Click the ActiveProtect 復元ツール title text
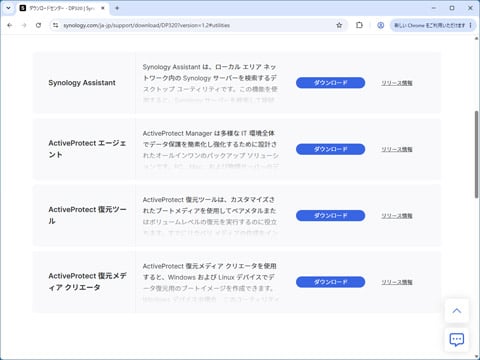Viewport: 480px width, 360px height. (x=87, y=215)
